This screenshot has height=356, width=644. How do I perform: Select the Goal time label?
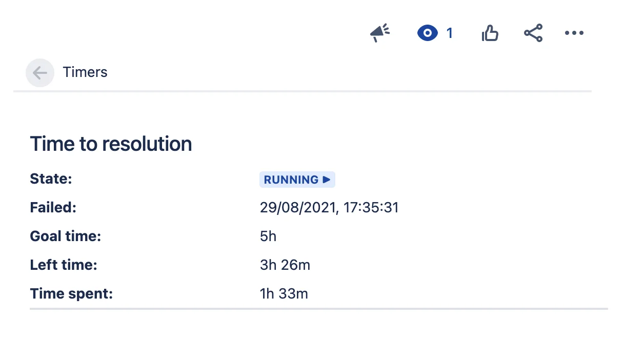66,236
